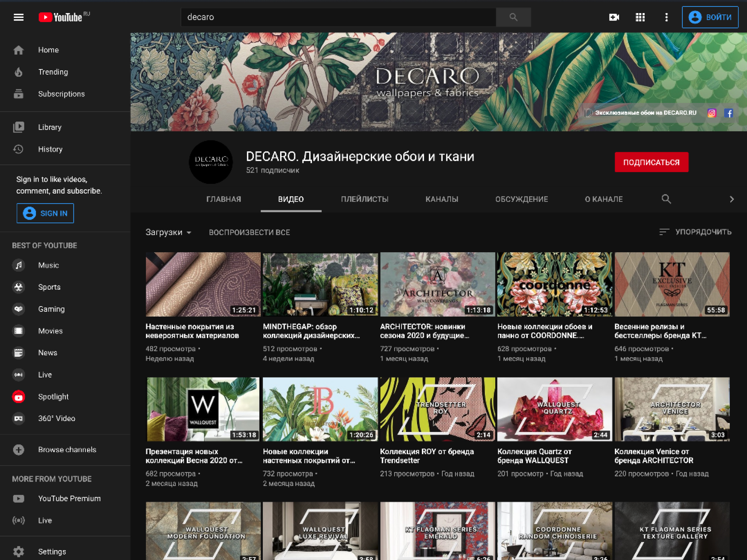Open the Instagram link in banner
Viewport: 747px width, 560px height.
[x=712, y=113]
